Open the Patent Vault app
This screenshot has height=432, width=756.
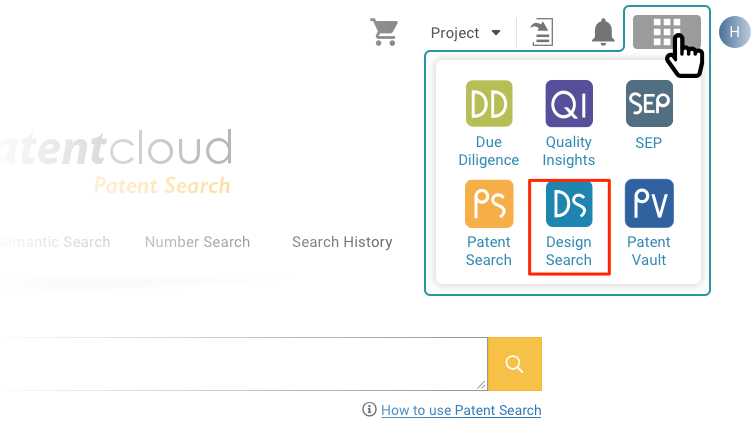point(649,224)
